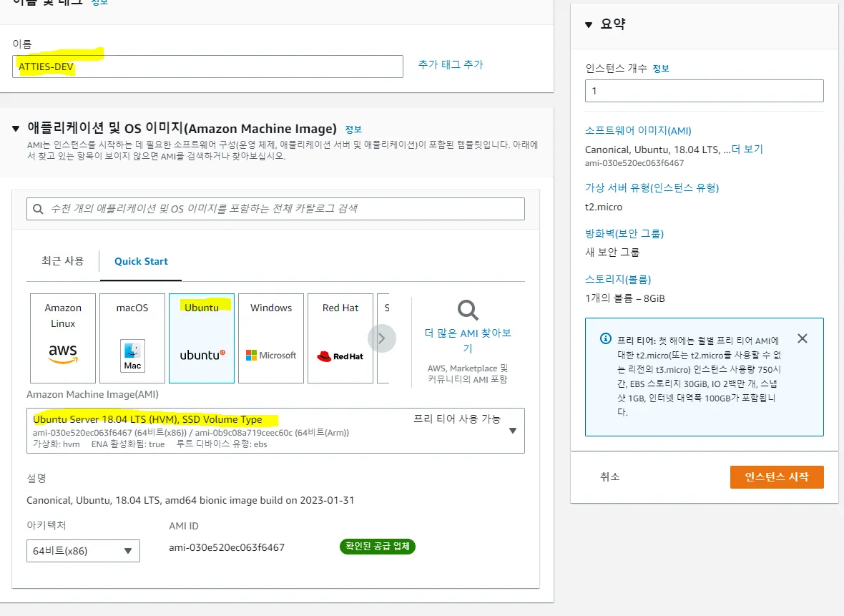
Task: Click the magnifier icon for more AMIs
Action: point(468,311)
